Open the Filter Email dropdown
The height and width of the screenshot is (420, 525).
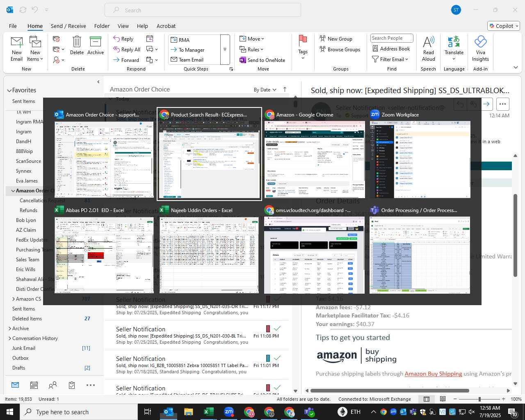[x=390, y=59]
